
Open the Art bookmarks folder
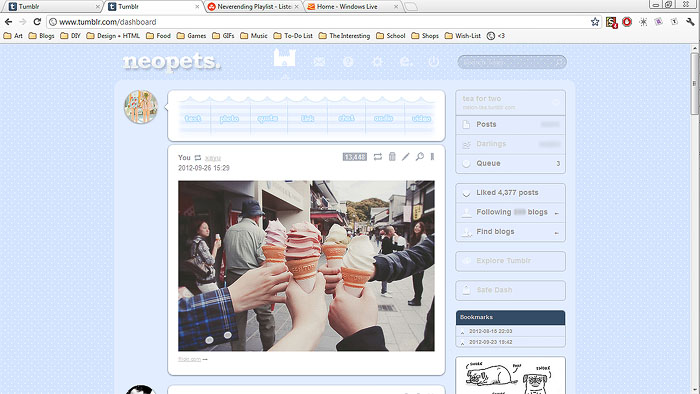coord(13,36)
